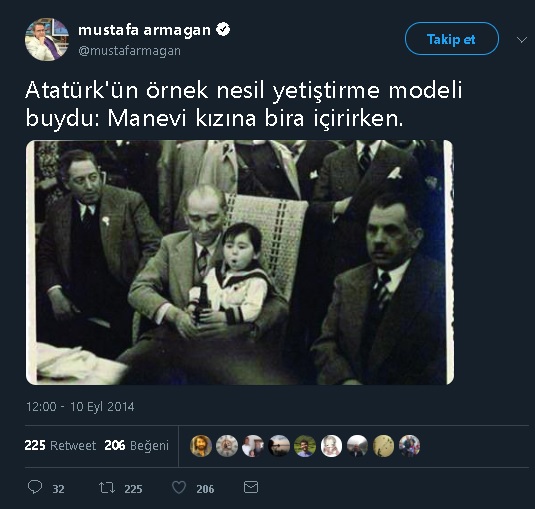Screen dimensions: 535x509
Task: Open mustafa armagan display name
Action: tap(145, 30)
